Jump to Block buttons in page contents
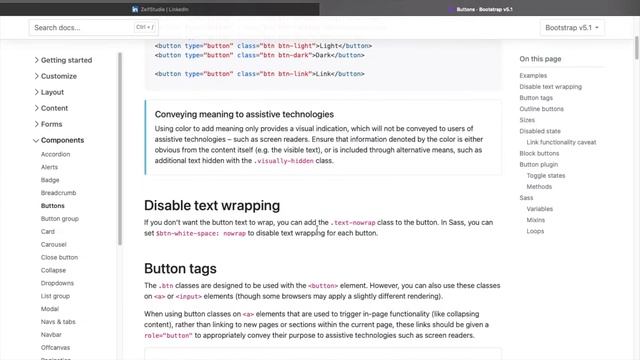The image size is (640, 360). tap(539, 153)
